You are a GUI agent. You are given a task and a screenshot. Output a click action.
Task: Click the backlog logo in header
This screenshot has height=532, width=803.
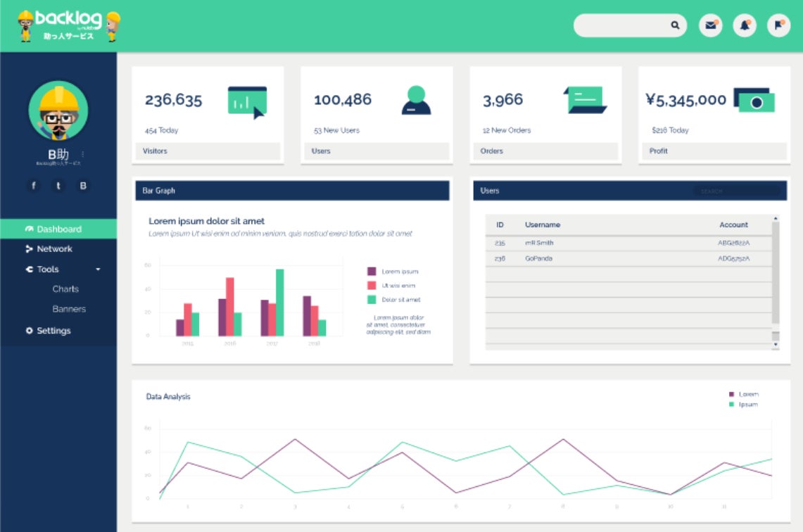tap(69, 25)
